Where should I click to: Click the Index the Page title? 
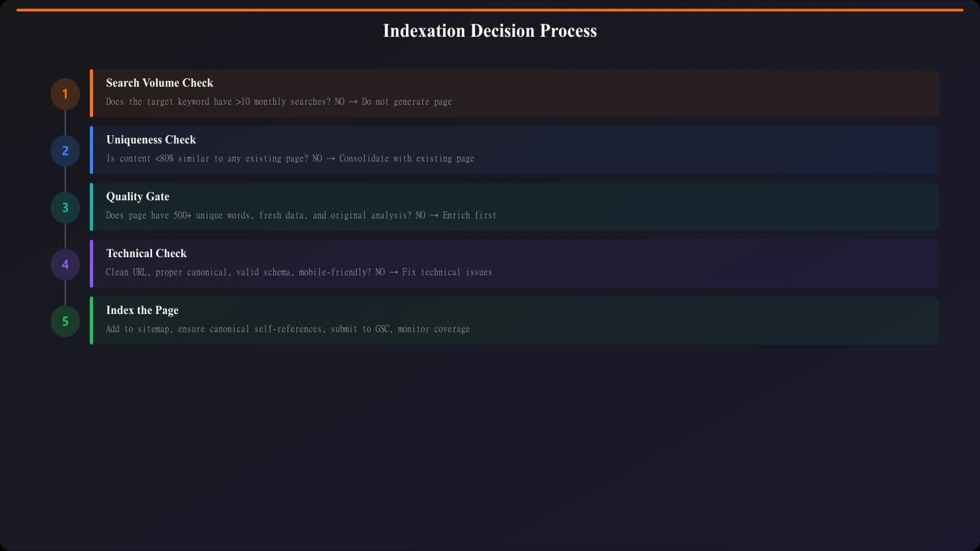click(141, 310)
